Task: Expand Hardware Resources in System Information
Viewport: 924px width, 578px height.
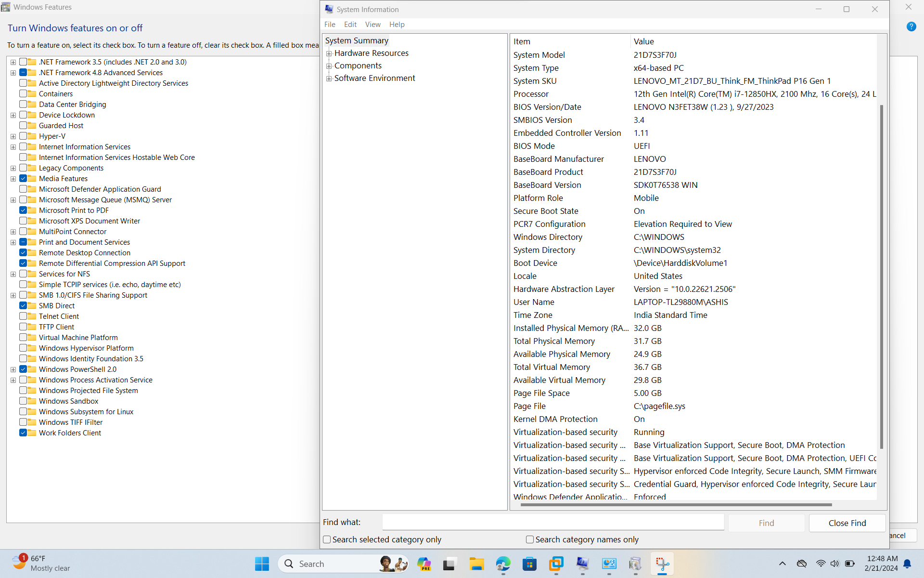Action: 329,53
